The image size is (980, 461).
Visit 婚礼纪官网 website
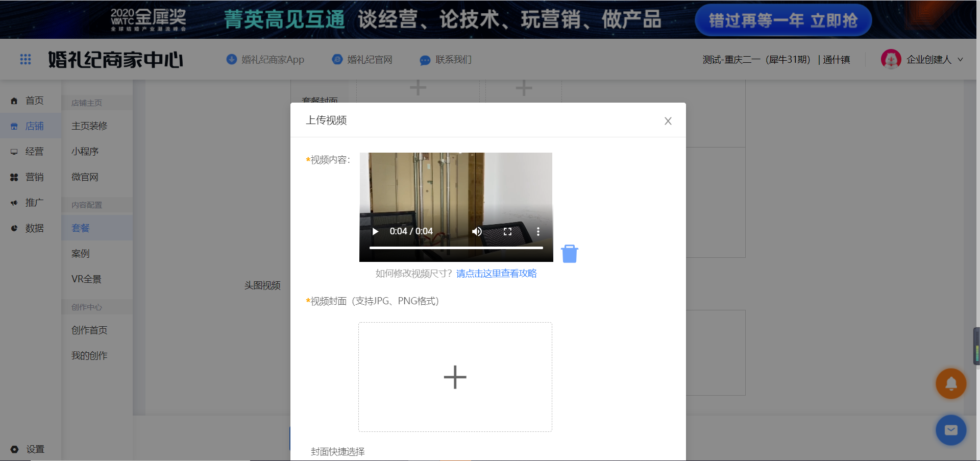pos(362,60)
